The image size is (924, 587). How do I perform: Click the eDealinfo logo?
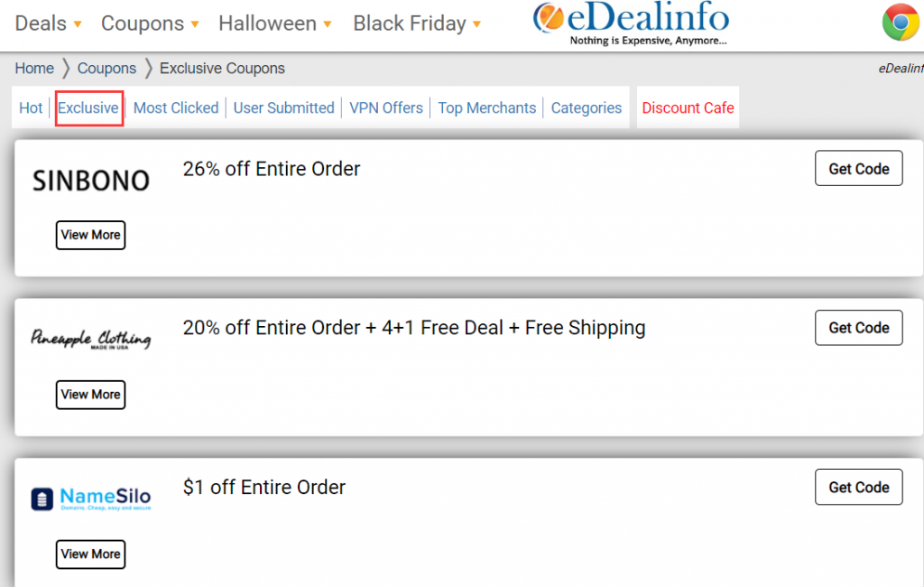(x=631, y=23)
